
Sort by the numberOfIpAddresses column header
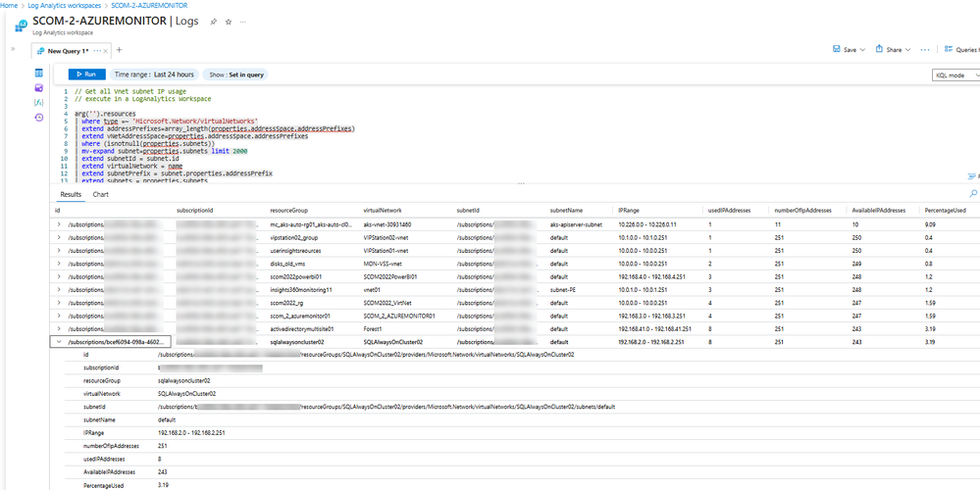(x=801, y=211)
